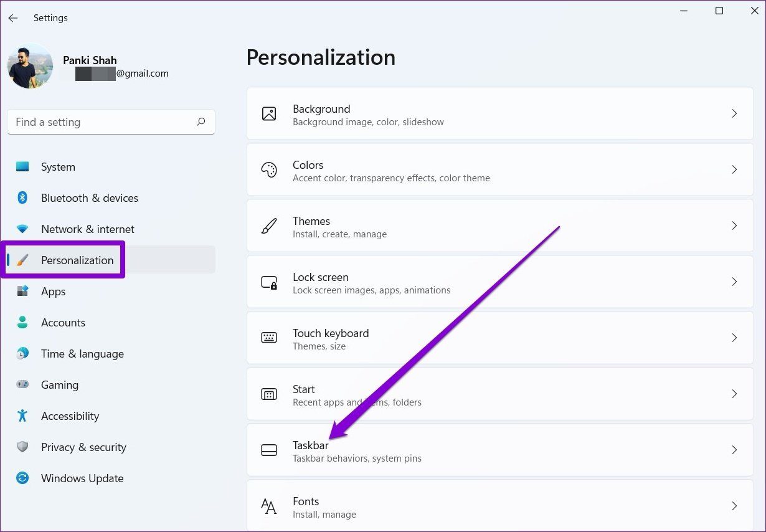The width and height of the screenshot is (766, 532).
Task: Click the Bluetooth icon in sidebar
Action: [x=22, y=198]
